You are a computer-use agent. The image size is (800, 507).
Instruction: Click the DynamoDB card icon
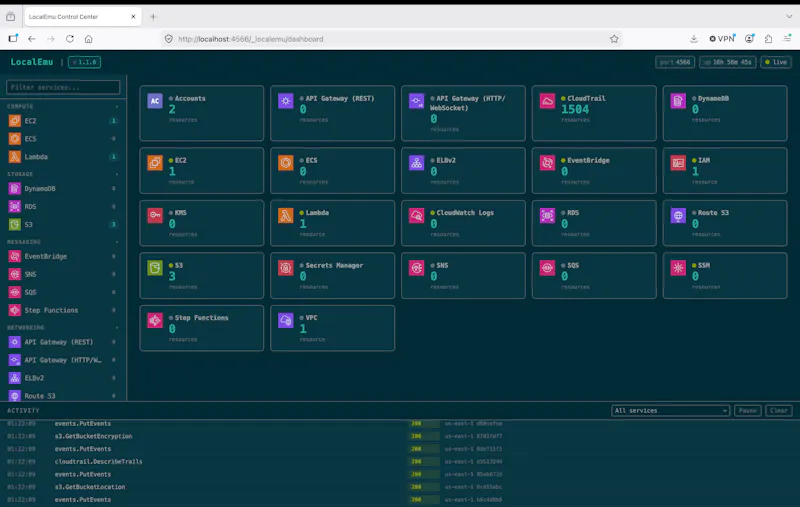pos(678,100)
